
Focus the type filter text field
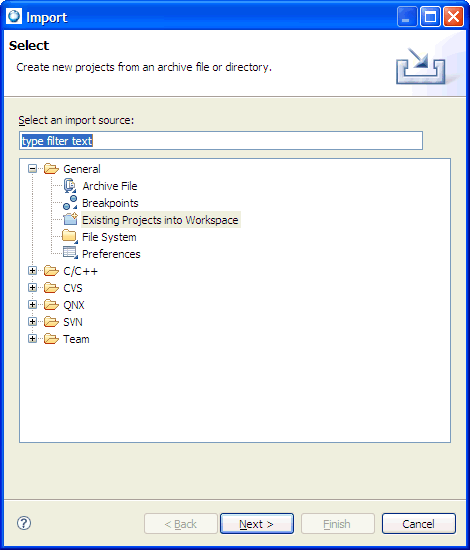[221, 141]
